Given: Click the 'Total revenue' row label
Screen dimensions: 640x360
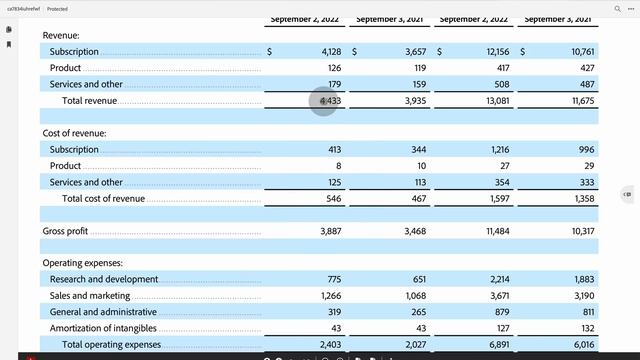Looking at the screenshot, I should 89,101.
